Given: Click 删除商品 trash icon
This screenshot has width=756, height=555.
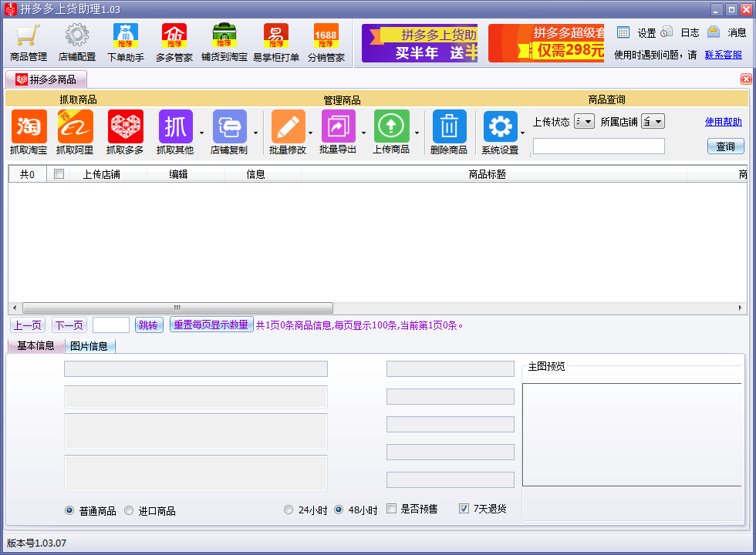Looking at the screenshot, I should (x=449, y=132).
